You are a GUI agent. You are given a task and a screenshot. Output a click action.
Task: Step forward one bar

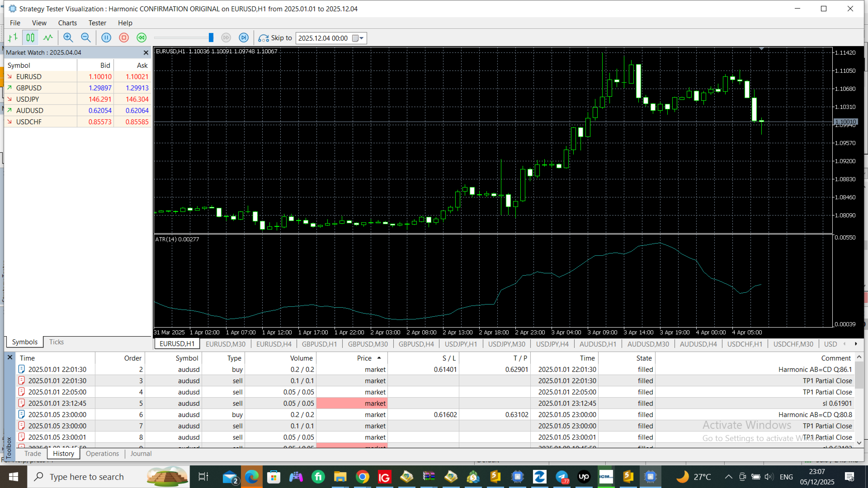pos(244,38)
